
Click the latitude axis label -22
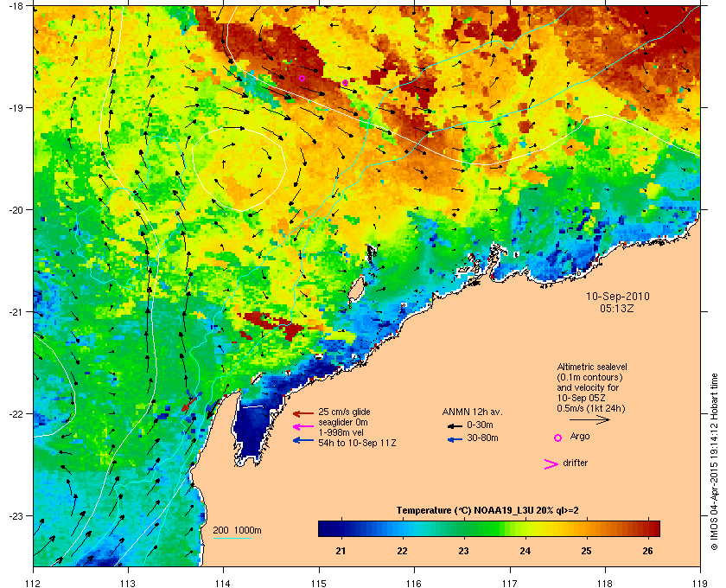[15, 413]
